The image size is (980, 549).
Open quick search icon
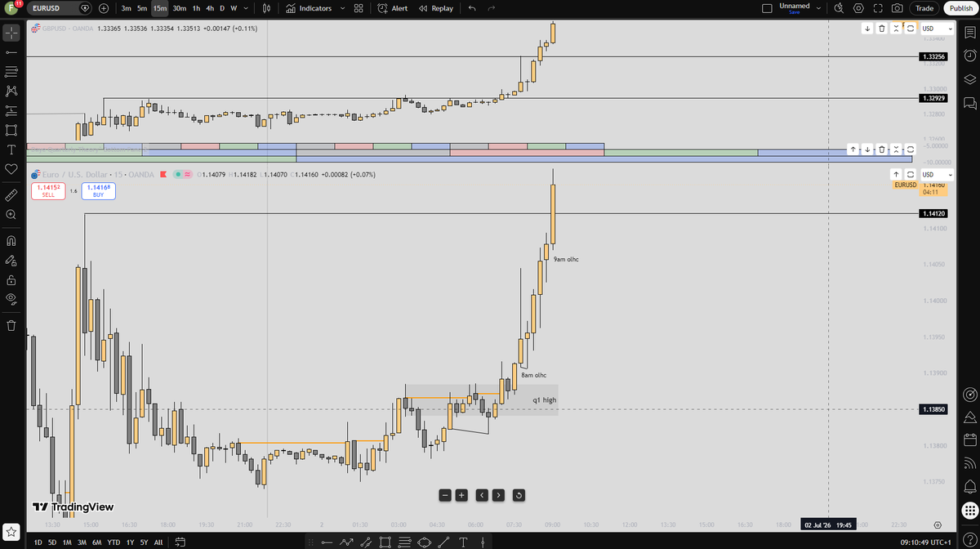pos(839,8)
